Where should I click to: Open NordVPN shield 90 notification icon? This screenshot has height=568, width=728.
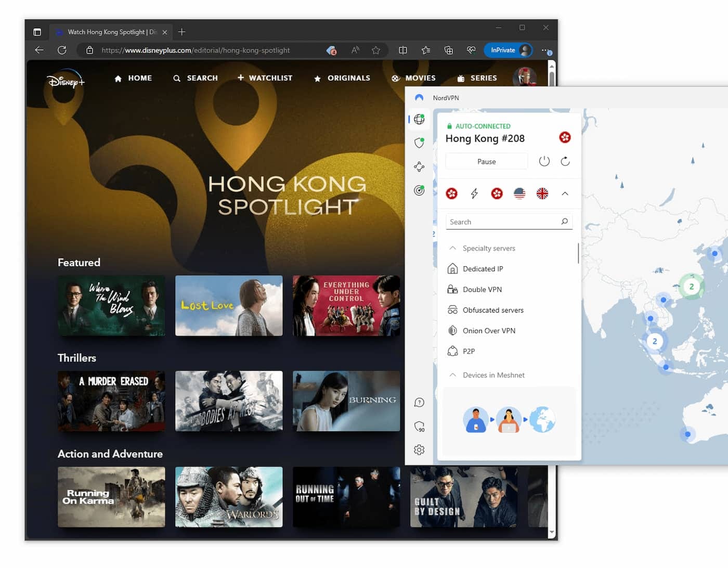(419, 427)
